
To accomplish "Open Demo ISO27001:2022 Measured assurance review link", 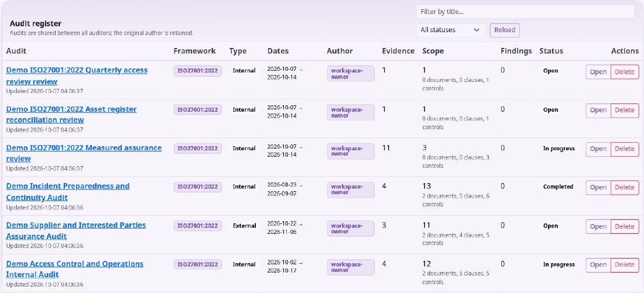I will coord(84,153).
